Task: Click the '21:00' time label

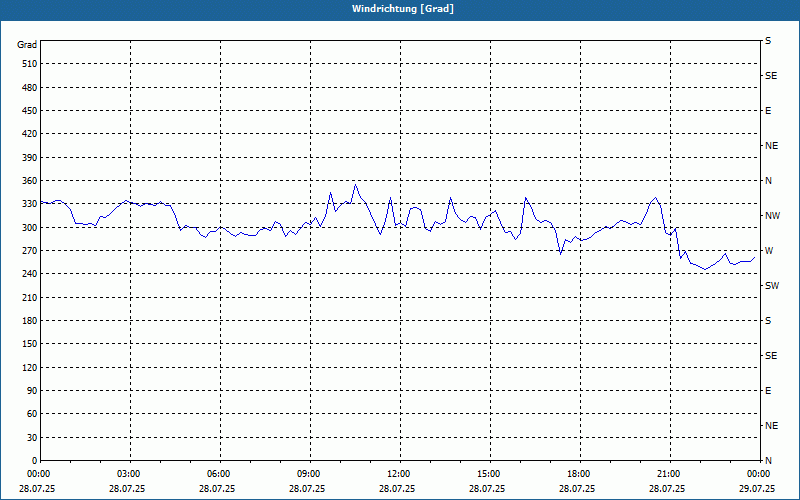Action: (669, 474)
